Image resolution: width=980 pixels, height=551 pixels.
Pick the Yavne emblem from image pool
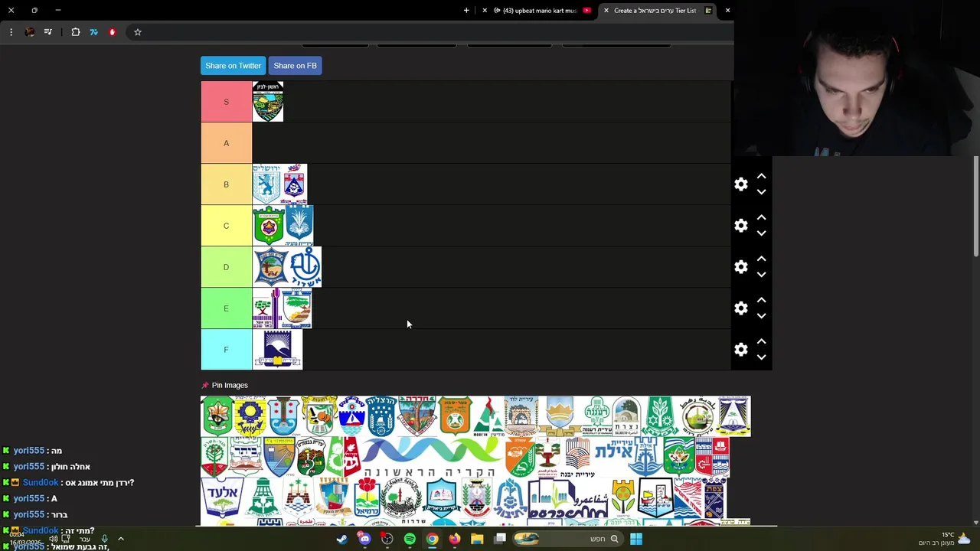coord(577,458)
